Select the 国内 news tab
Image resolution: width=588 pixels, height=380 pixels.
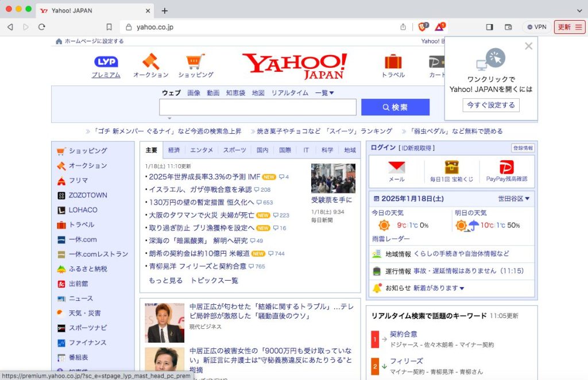click(262, 150)
